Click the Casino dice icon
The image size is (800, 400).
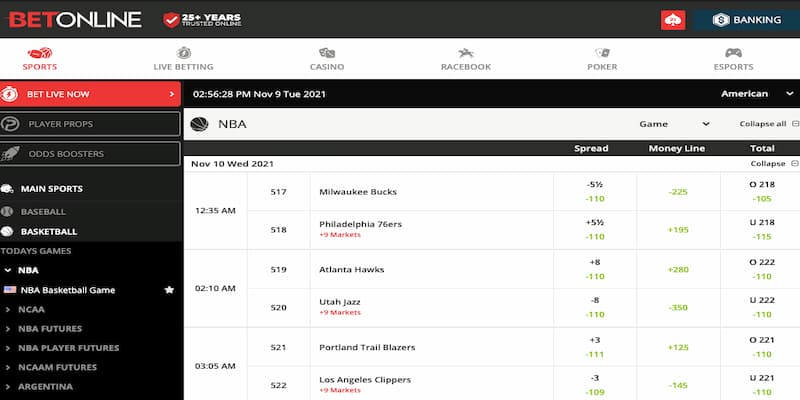tap(327, 53)
